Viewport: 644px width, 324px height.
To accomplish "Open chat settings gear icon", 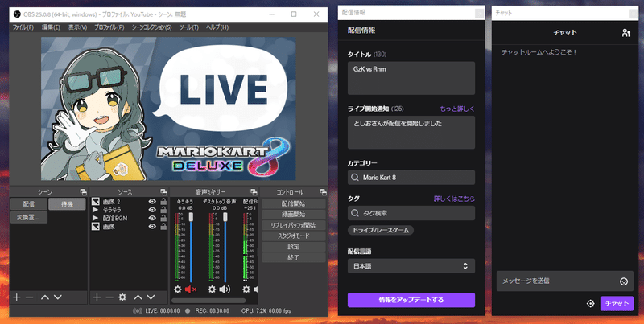I will [591, 303].
